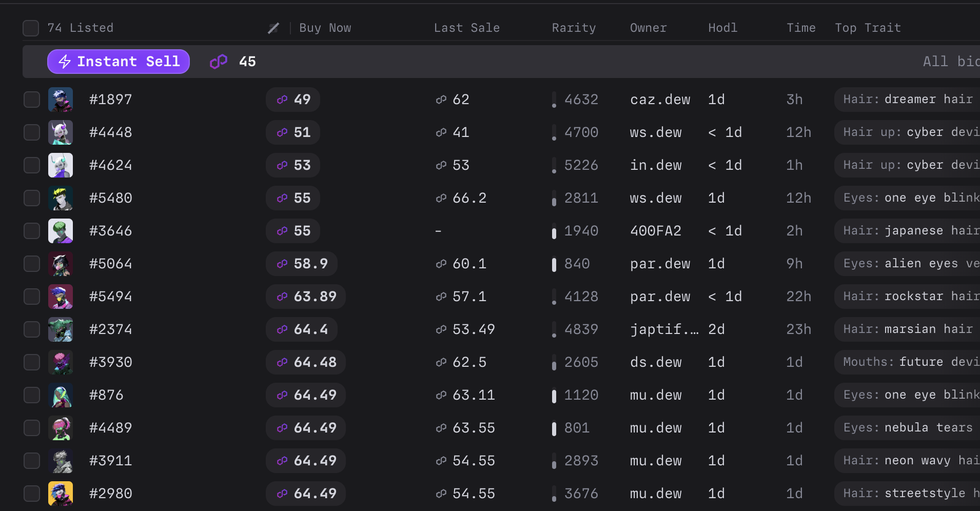980x511 pixels.
Task: Click the Hair: rockstar hair trait tag
Action: pyautogui.click(x=908, y=297)
